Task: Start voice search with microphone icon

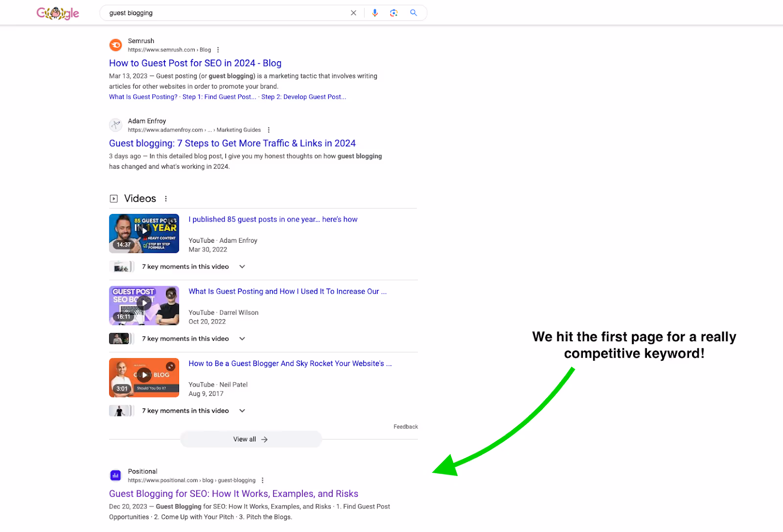Action: click(x=375, y=13)
